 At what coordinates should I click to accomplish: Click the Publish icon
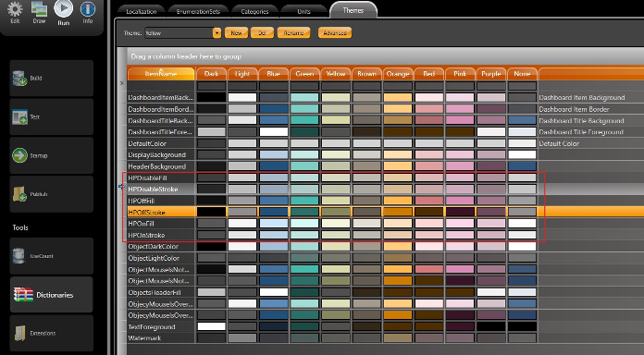pyautogui.click(x=19, y=194)
